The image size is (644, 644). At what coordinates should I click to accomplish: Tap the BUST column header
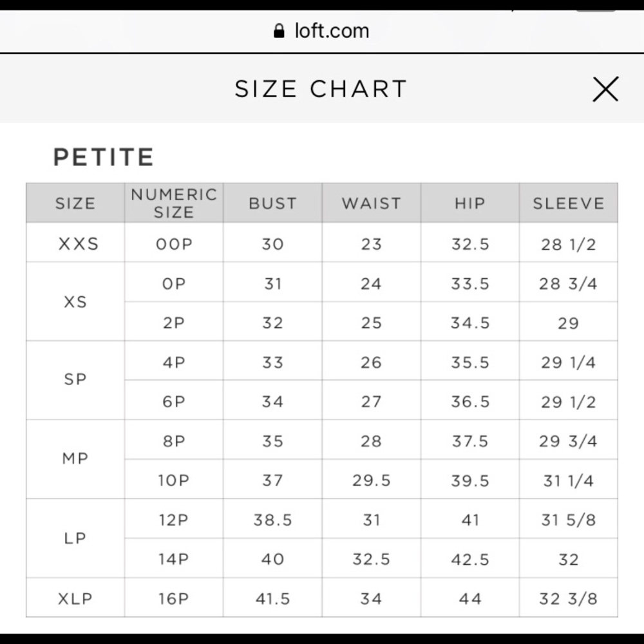(272, 203)
